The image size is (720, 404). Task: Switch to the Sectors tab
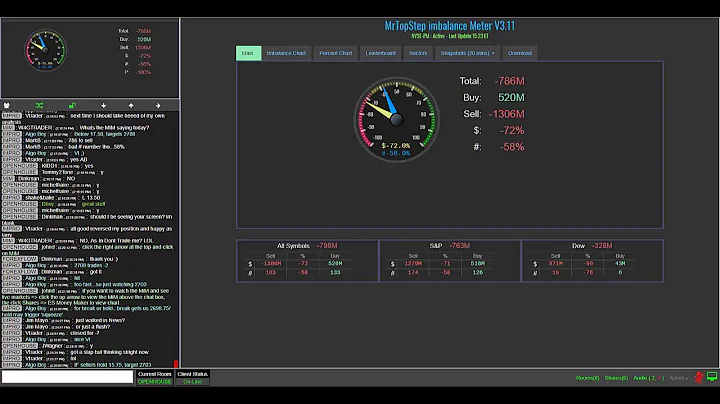tap(418, 53)
